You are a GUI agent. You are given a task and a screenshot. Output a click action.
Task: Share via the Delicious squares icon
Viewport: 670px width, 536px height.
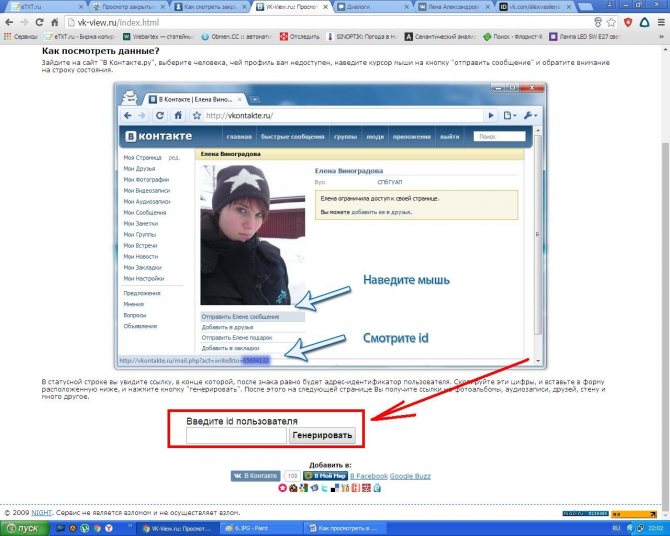click(335, 488)
